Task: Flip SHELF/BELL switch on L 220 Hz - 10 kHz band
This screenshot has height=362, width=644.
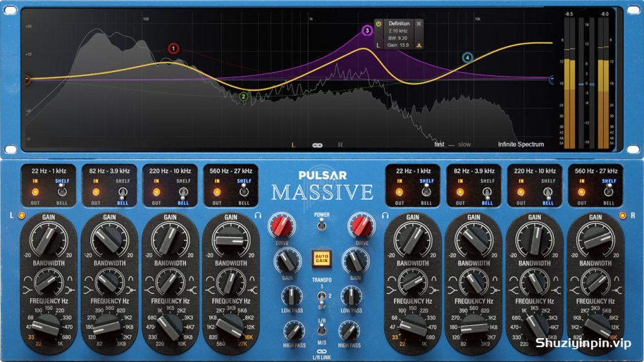Action: tap(183, 192)
